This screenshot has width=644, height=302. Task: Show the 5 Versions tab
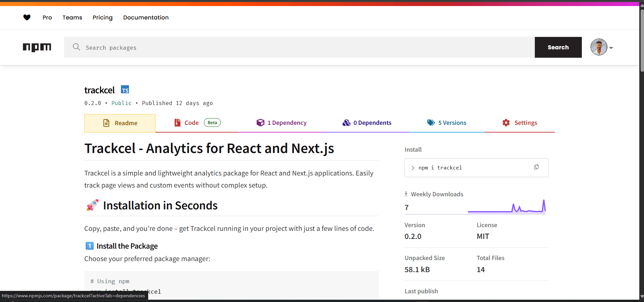click(x=447, y=123)
